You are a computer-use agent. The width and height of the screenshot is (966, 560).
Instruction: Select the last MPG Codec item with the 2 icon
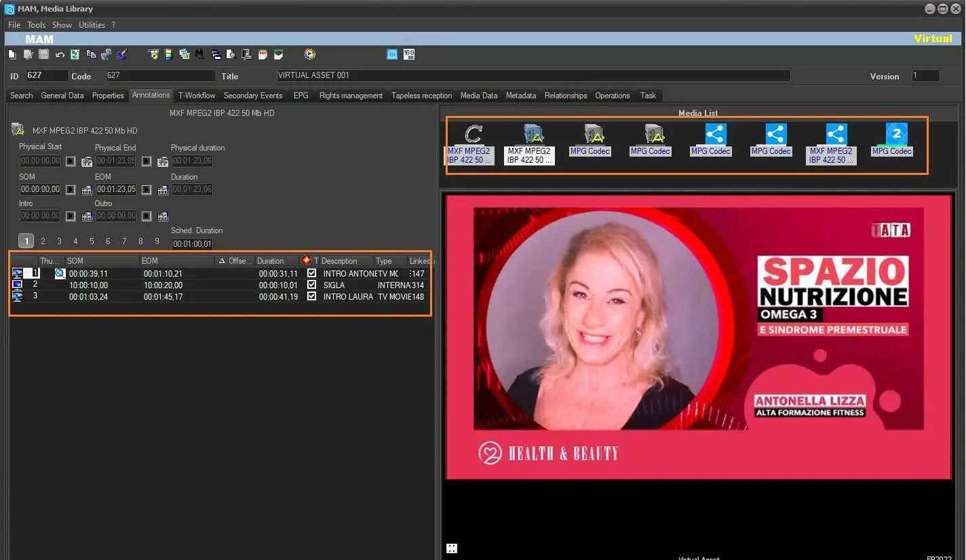coord(895,136)
